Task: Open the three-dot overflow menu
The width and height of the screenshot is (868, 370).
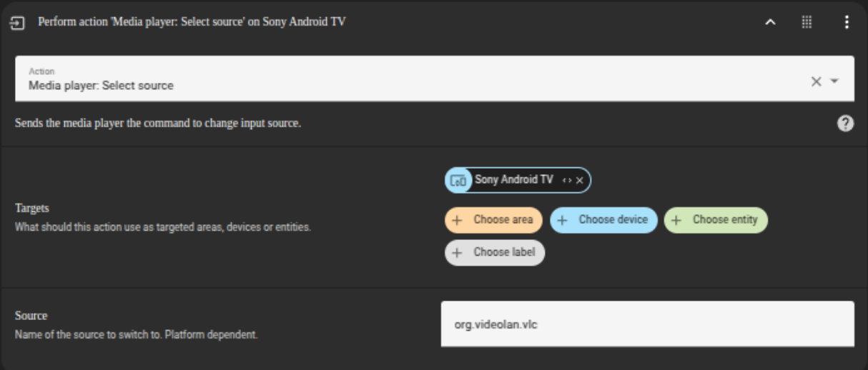Action: [x=847, y=22]
